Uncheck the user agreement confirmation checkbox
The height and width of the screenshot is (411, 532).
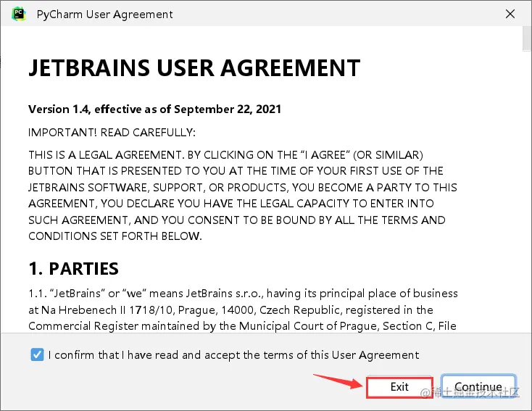click(x=37, y=354)
